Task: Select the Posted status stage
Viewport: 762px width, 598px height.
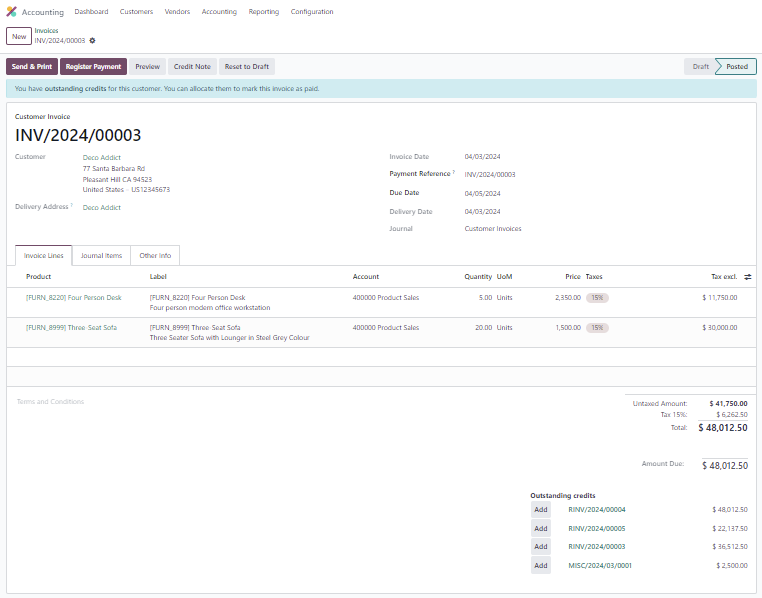Action: (737, 67)
